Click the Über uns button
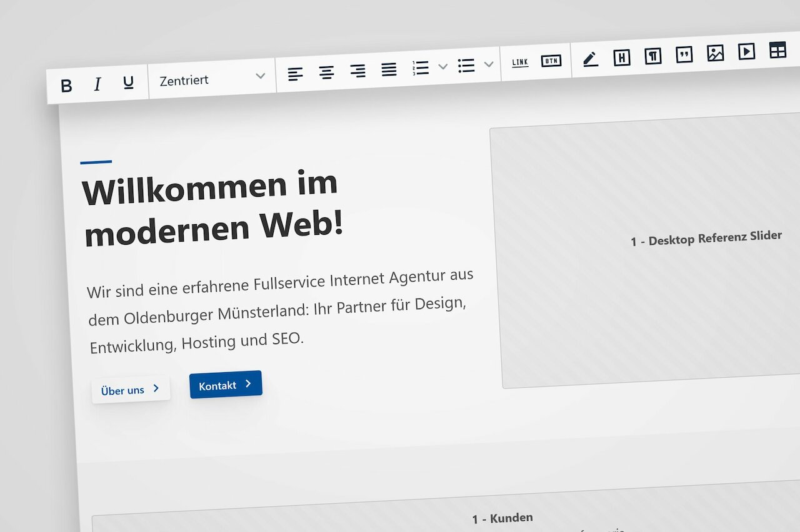This screenshot has height=532, width=800. click(131, 390)
